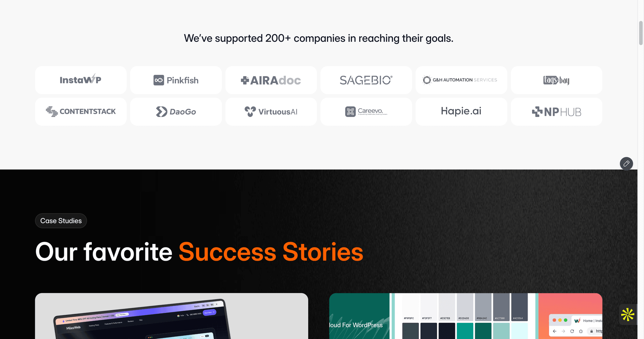Open the SAGEBIO logo card
The image size is (644, 339).
(366, 80)
